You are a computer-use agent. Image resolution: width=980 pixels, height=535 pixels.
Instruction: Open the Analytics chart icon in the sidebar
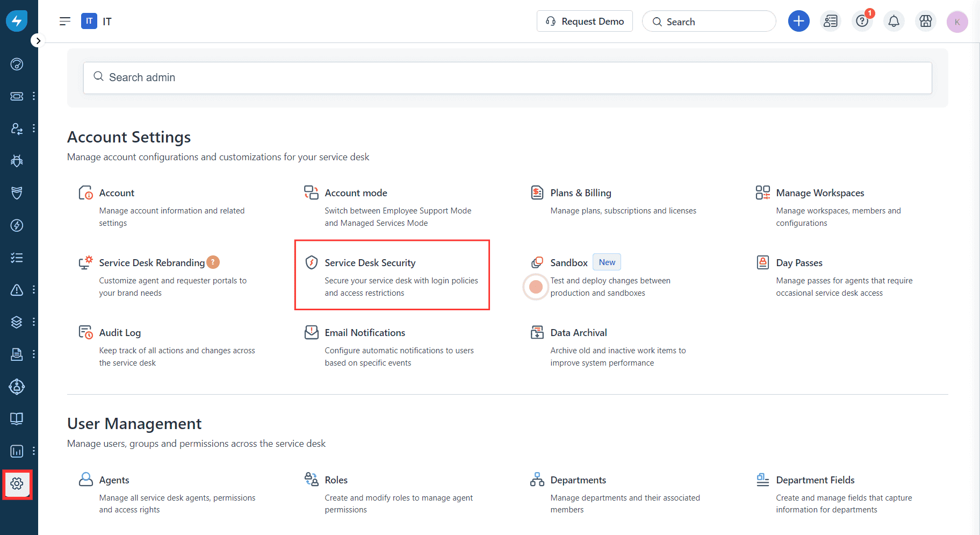[x=17, y=451]
